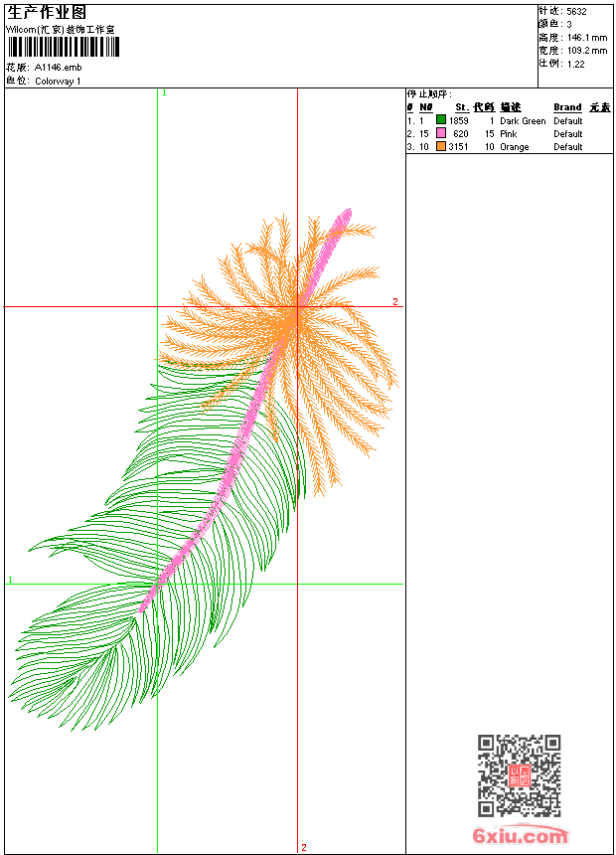Click the Pink thread color swatch
The width and height of the screenshot is (616, 855).
pyautogui.click(x=440, y=133)
